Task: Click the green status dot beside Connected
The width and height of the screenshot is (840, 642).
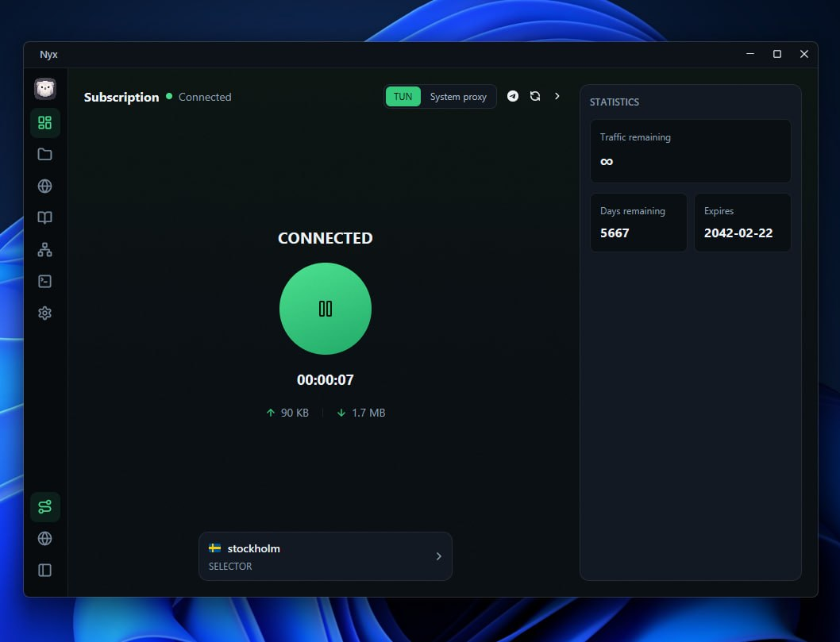Action: pos(169,96)
